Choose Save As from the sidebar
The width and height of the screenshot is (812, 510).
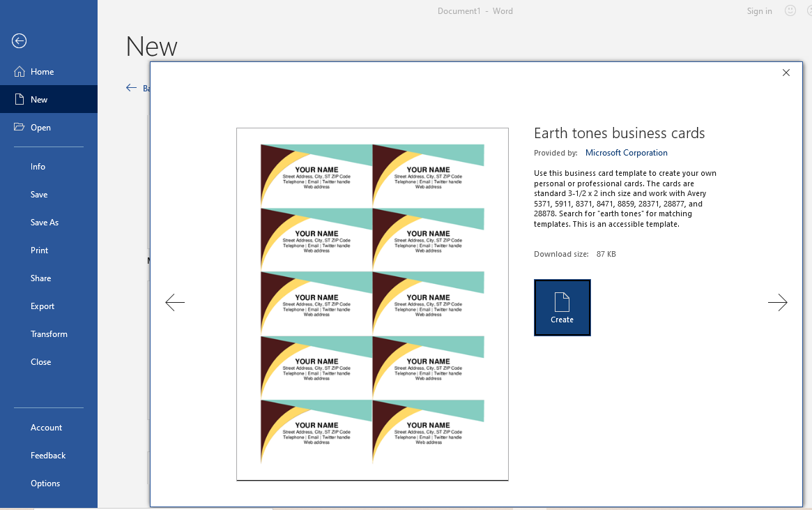pyautogui.click(x=45, y=222)
